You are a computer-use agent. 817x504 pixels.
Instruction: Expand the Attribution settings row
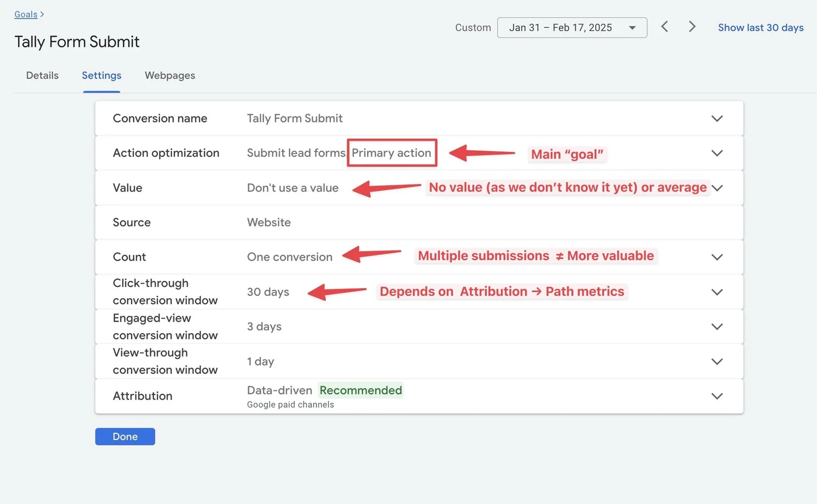pos(717,396)
